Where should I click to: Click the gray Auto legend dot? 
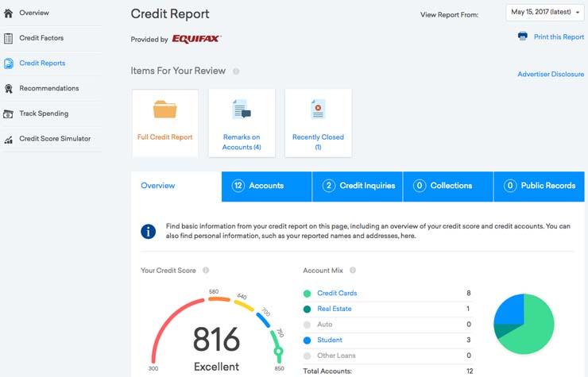308,325
